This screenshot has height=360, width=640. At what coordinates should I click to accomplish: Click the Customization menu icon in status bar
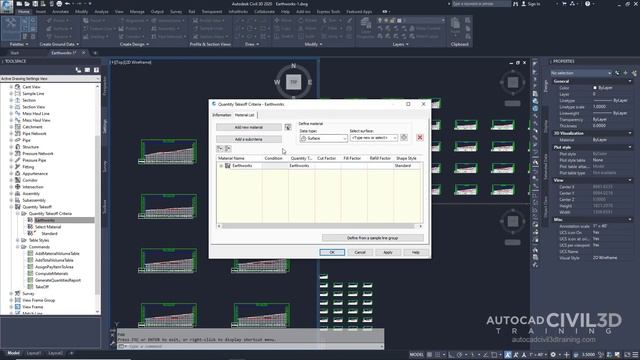coord(634,355)
